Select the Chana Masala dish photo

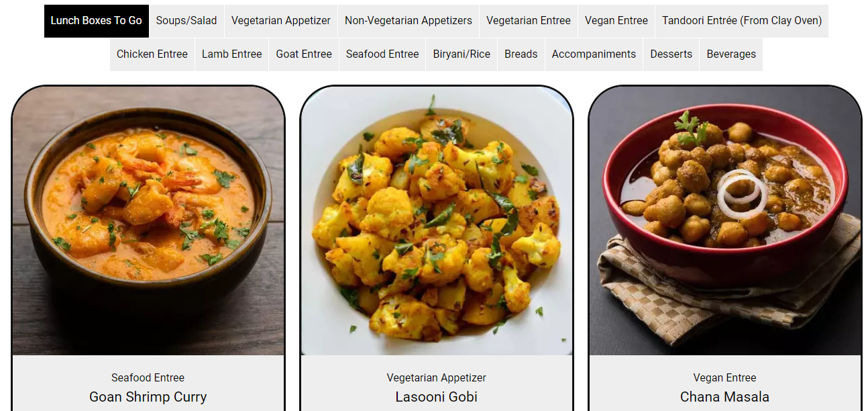tap(725, 221)
